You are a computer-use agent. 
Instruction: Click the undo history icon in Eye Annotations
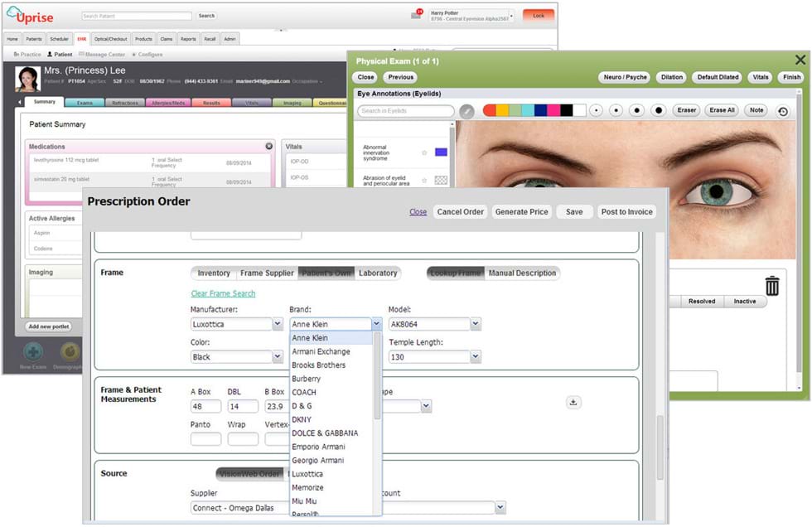pyautogui.click(x=782, y=111)
